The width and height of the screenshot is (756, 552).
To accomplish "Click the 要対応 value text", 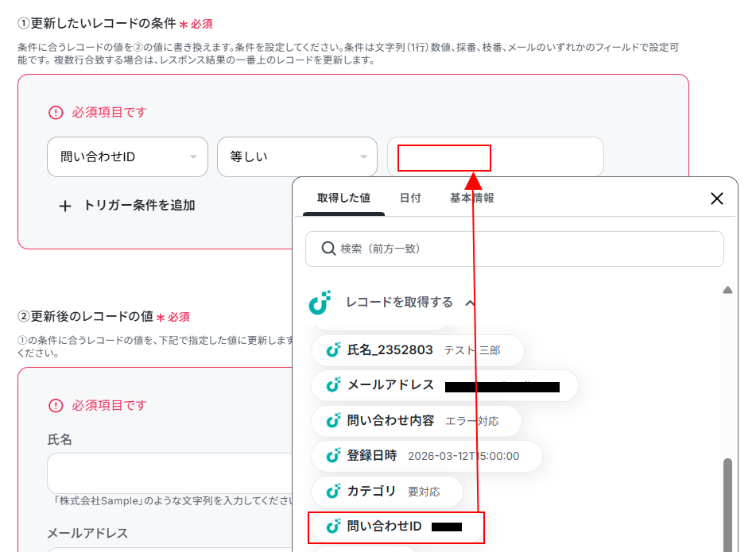I will click(424, 492).
